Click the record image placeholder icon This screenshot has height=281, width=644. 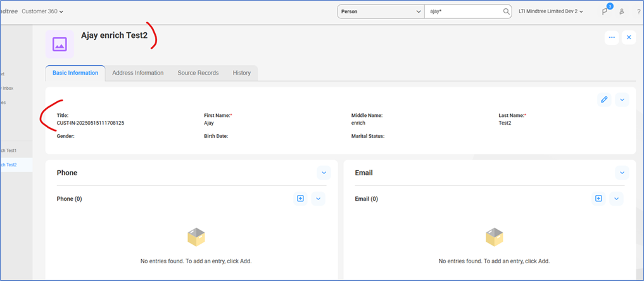pyautogui.click(x=60, y=44)
